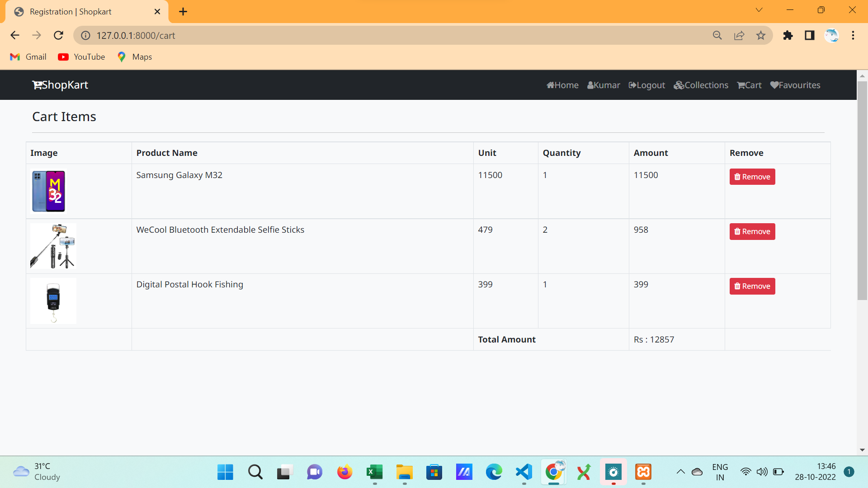
Task: Click the Kumar user profile icon
Action: pyautogui.click(x=591, y=85)
